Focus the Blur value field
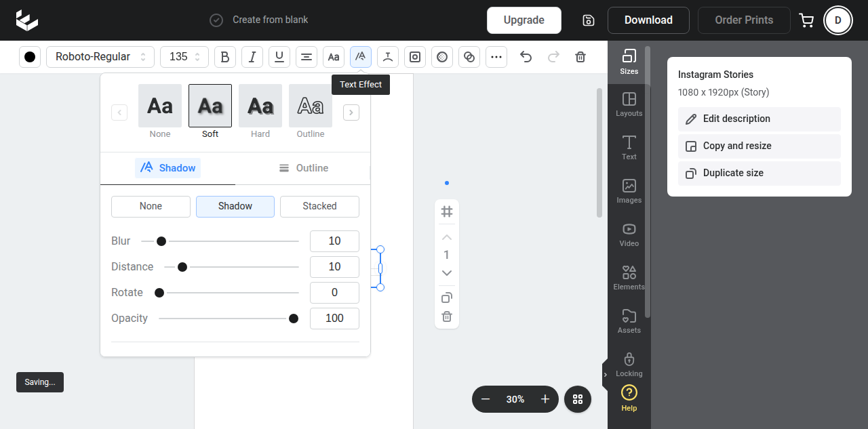The width and height of the screenshot is (868, 429). pos(334,241)
